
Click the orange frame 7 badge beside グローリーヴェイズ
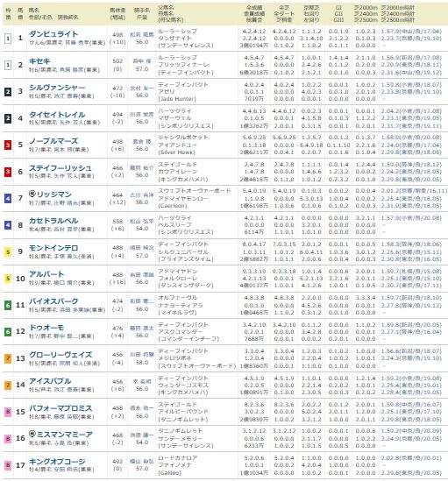pyautogui.click(x=8, y=358)
